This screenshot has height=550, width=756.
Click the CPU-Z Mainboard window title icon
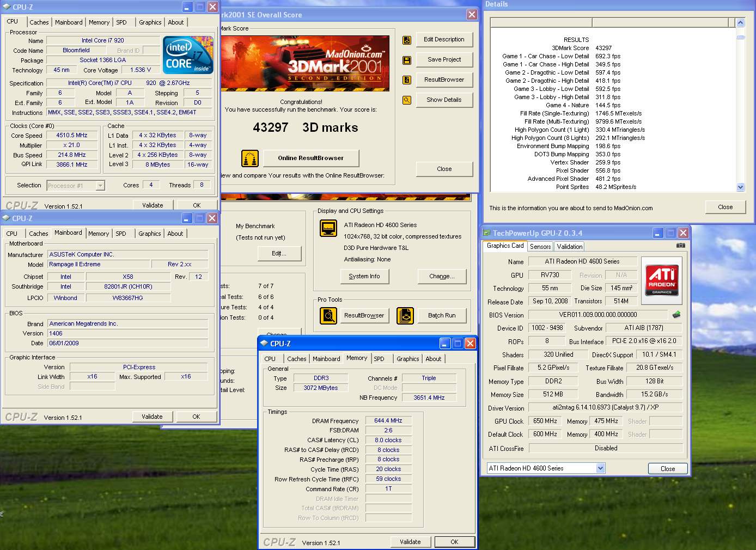click(x=7, y=218)
